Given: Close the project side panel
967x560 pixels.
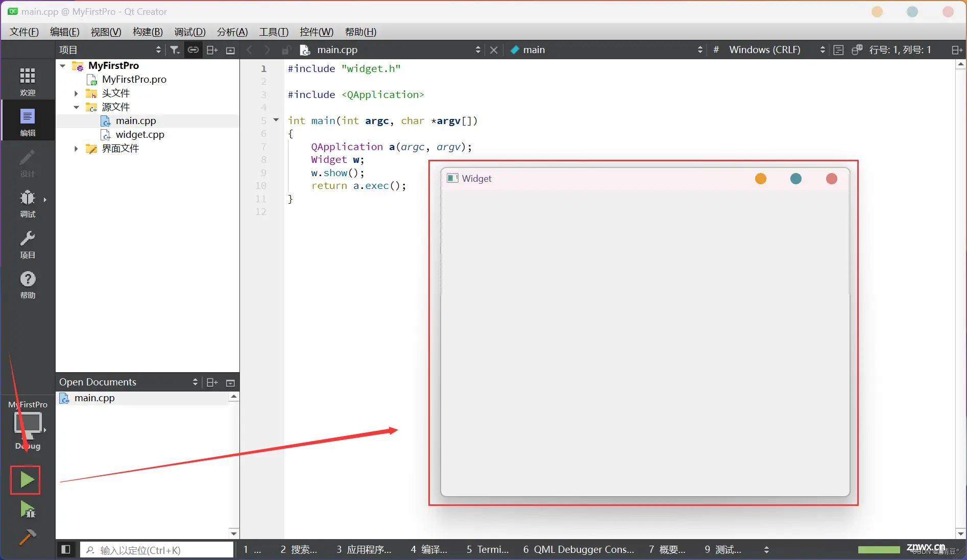Looking at the screenshot, I should click(230, 51).
